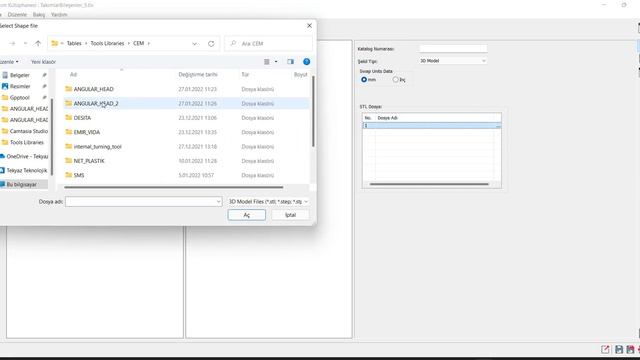Viewport: 640px width, 360px height.
Task: Open Camtasia Studio in the navigation pane
Action: [29, 131]
